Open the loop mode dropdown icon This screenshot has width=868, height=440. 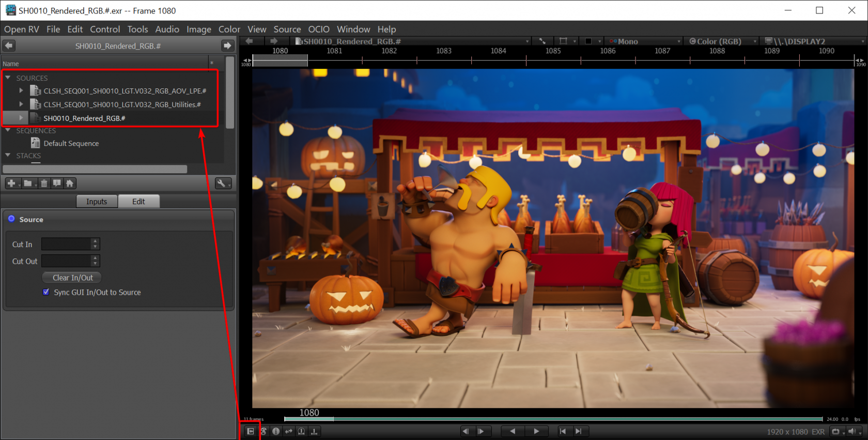coord(837,432)
